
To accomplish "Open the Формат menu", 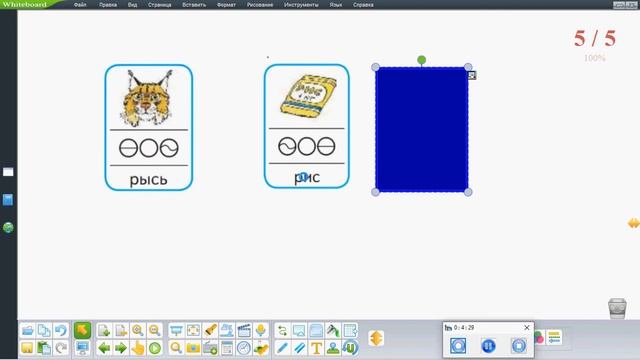I will pos(226,5).
